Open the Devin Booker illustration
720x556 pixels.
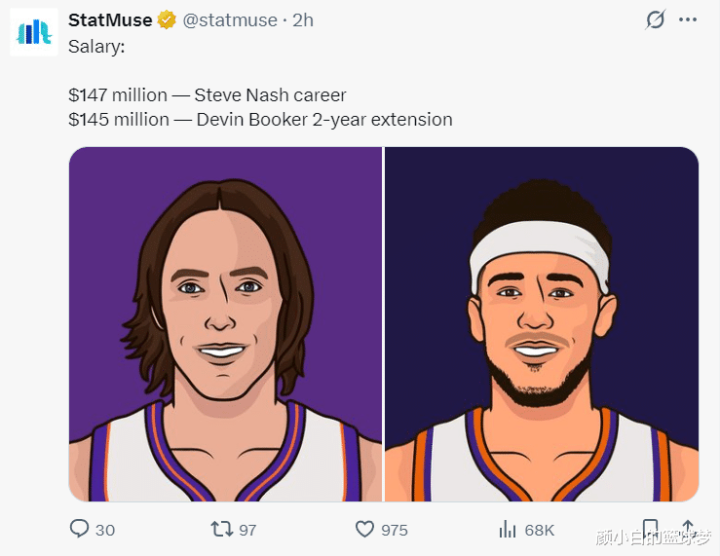(x=541, y=324)
